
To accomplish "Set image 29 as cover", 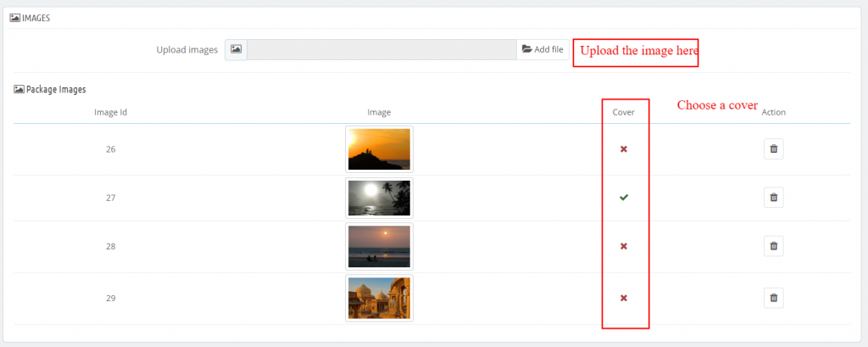I will click(x=623, y=298).
